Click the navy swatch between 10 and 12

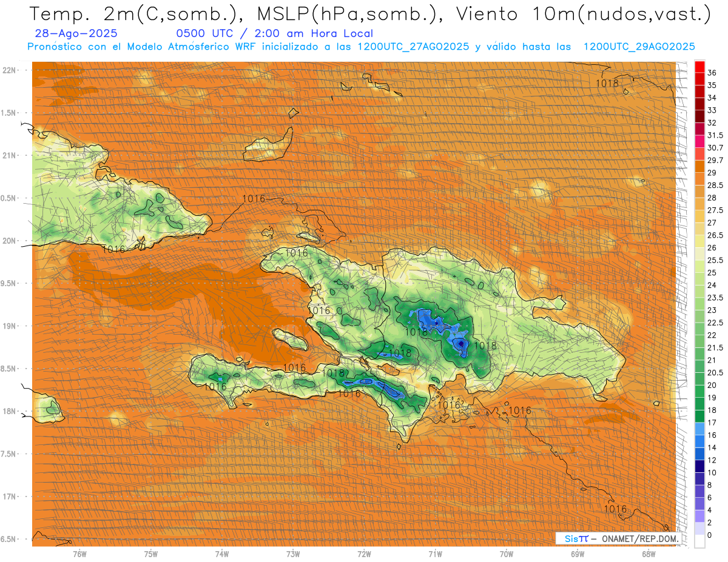tap(699, 466)
